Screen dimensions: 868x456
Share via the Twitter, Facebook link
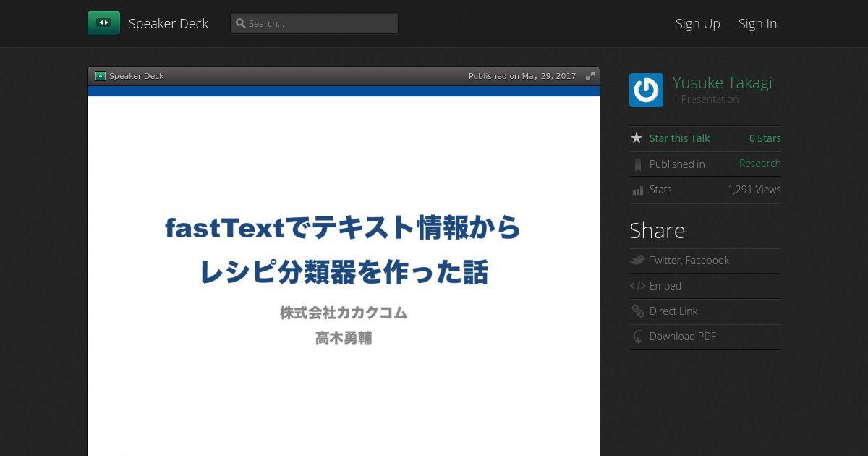pos(689,261)
